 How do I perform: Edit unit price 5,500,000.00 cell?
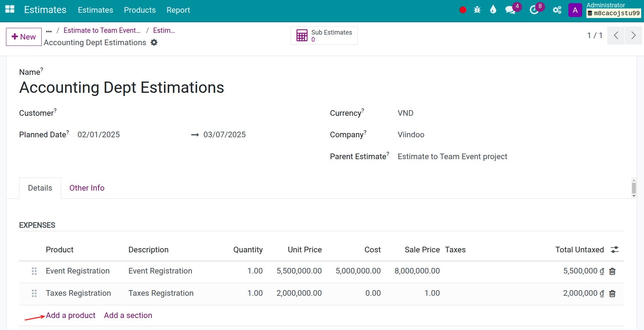[299, 271]
